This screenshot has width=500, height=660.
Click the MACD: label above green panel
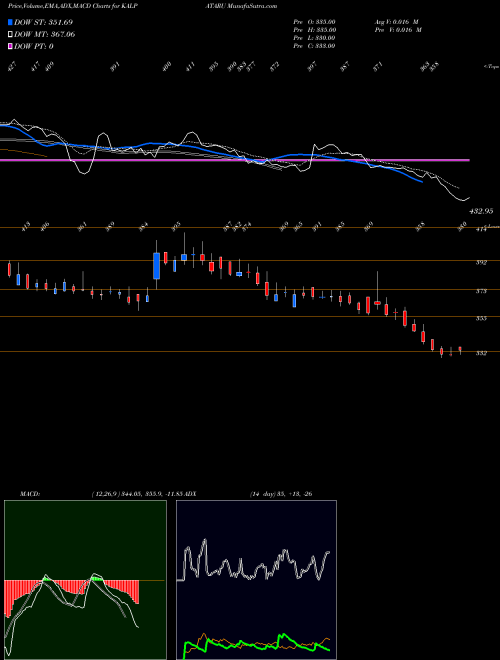tap(29, 494)
